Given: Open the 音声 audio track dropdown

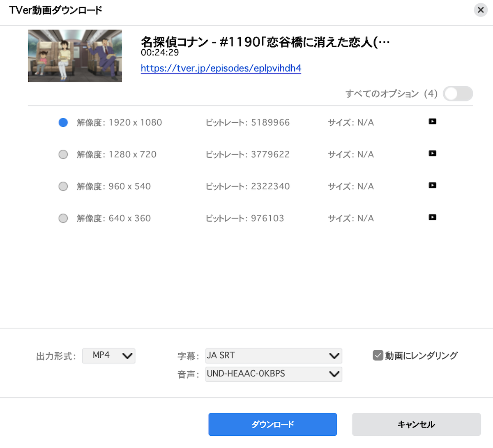Looking at the screenshot, I should click(x=274, y=374).
